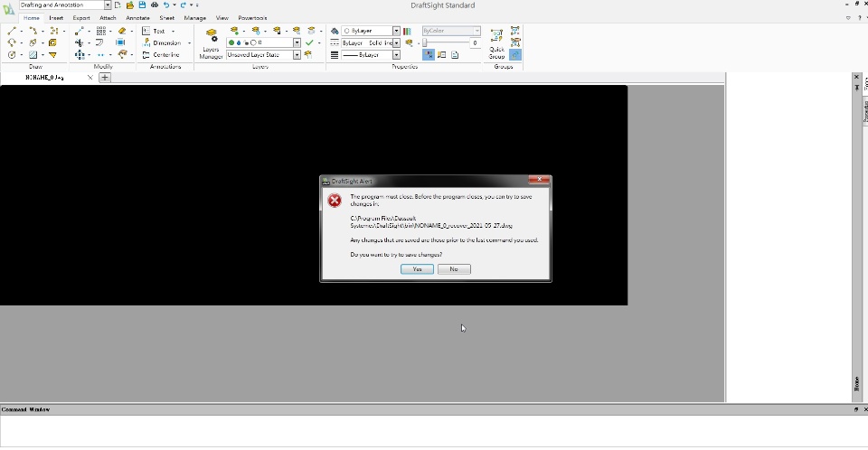Select the Move tool in Modify
The height and width of the screenshot is (450, 868).
(x=80, y=55)
